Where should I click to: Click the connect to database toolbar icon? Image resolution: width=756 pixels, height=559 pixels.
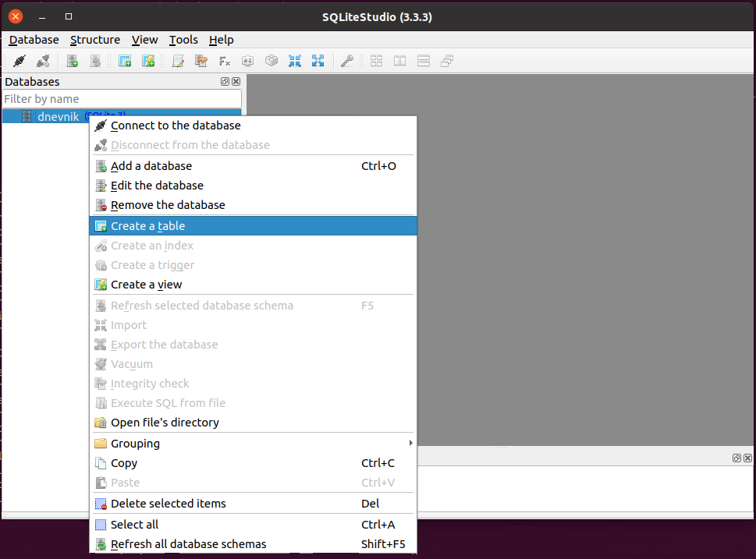click(x=20, y=61)
